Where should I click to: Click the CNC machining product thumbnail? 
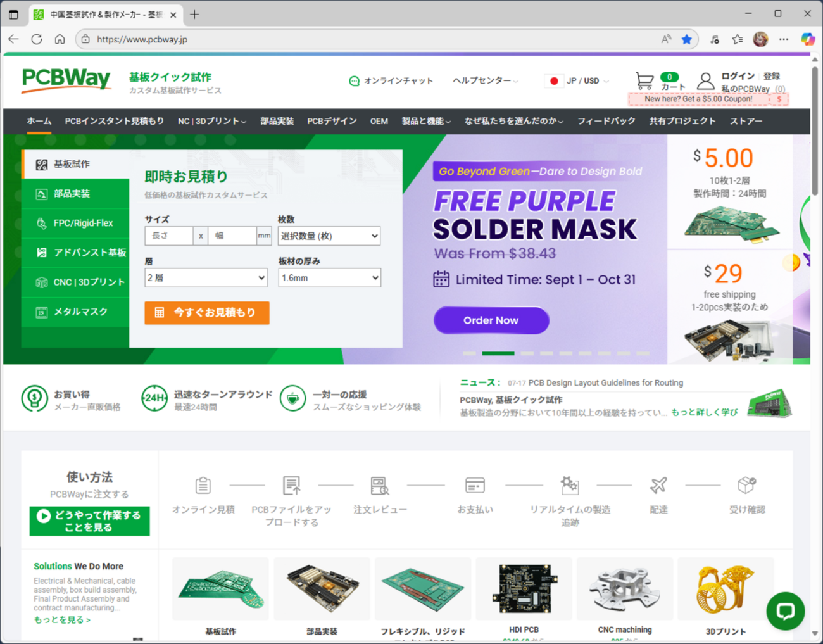tap(625, 589)
